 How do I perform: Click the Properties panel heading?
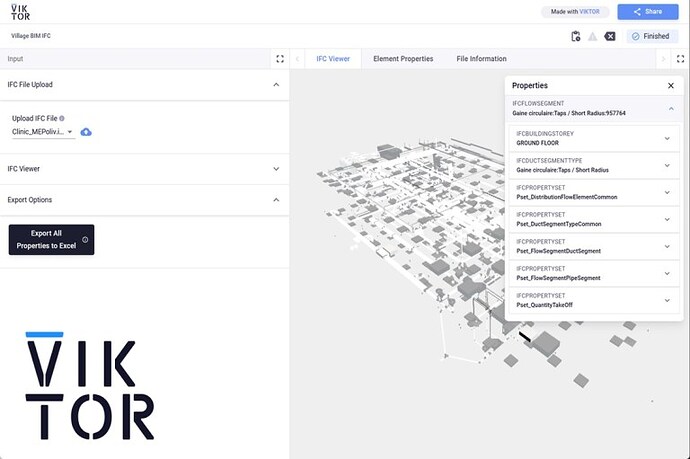tap(530, 85)
